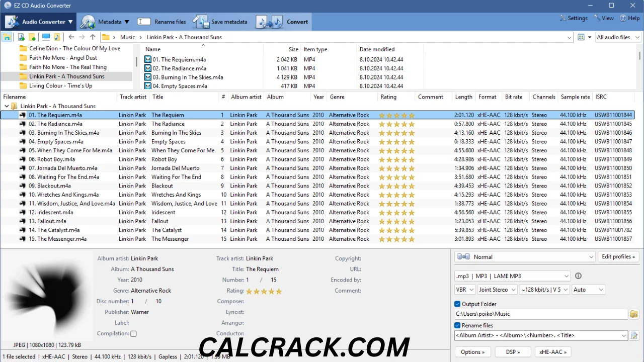Image resolution: width=644 pixels, height=362 pixels.
Task: Click the encoder info icon beside the MP3 format
Action: (578, 276)
